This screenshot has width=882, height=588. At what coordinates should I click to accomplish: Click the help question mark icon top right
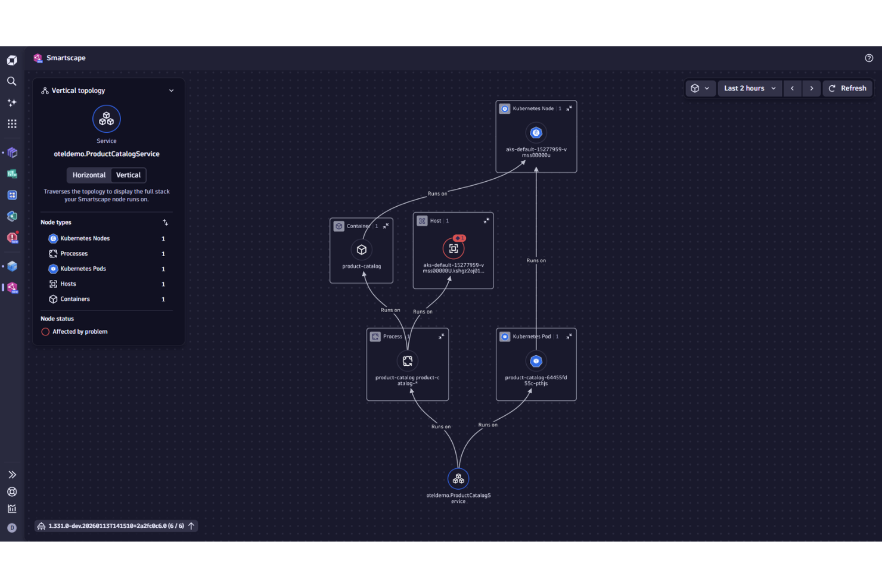pos(868,58)
